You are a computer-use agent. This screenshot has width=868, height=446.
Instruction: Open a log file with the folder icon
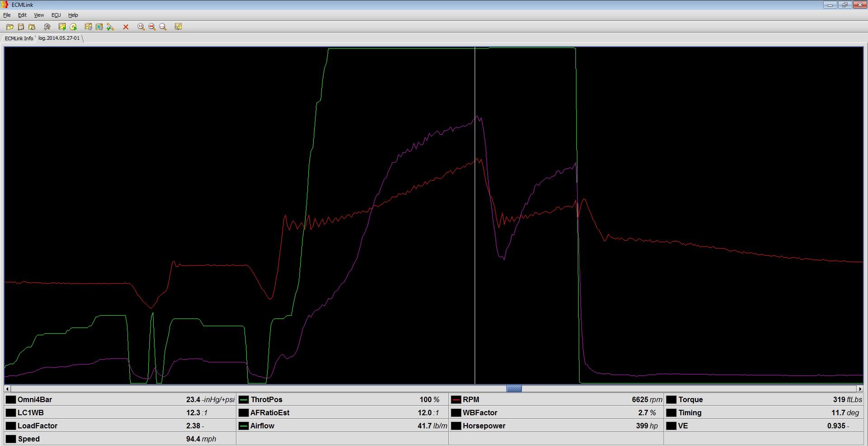[9, 27]
